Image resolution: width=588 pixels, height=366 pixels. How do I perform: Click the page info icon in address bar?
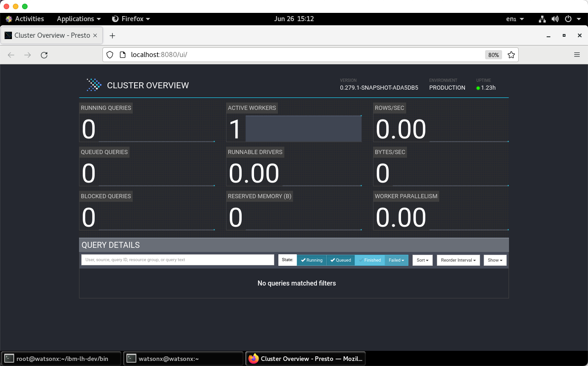coord(122,55)
